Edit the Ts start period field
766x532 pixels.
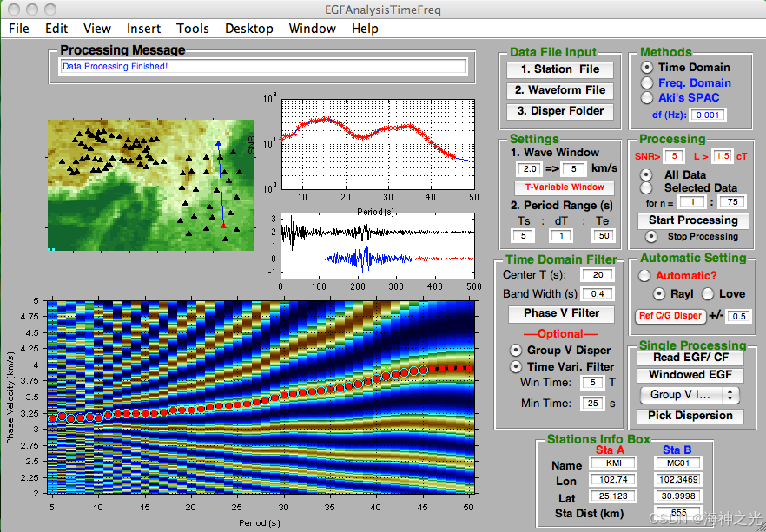523,236
